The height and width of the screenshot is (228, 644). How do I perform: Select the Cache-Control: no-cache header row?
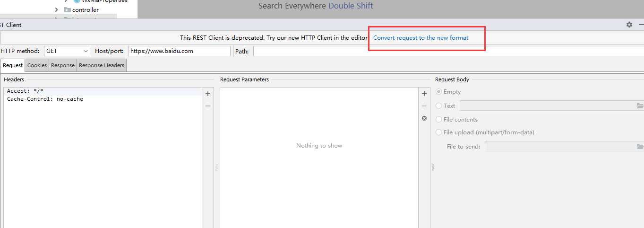click(103, 99)
